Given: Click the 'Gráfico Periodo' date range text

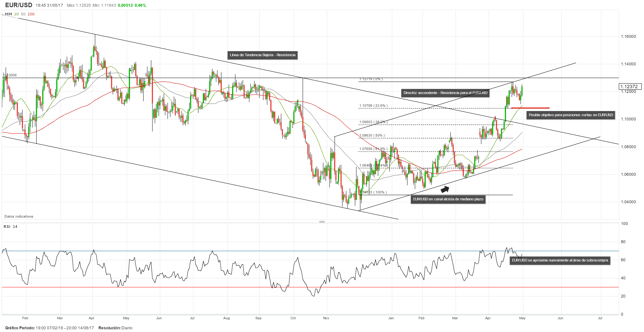Looking at the screenshot, I should point(49,328).
